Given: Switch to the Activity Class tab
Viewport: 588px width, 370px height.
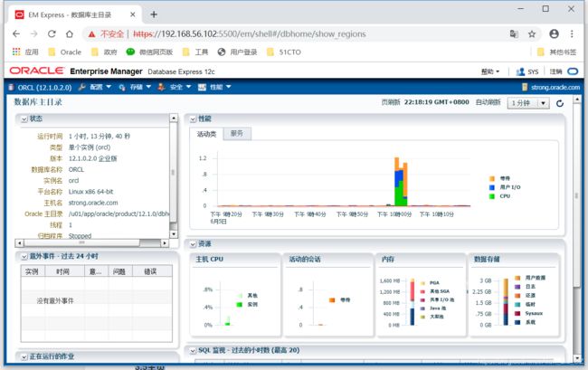Looking at the screenshot, I should click(206, 134).
